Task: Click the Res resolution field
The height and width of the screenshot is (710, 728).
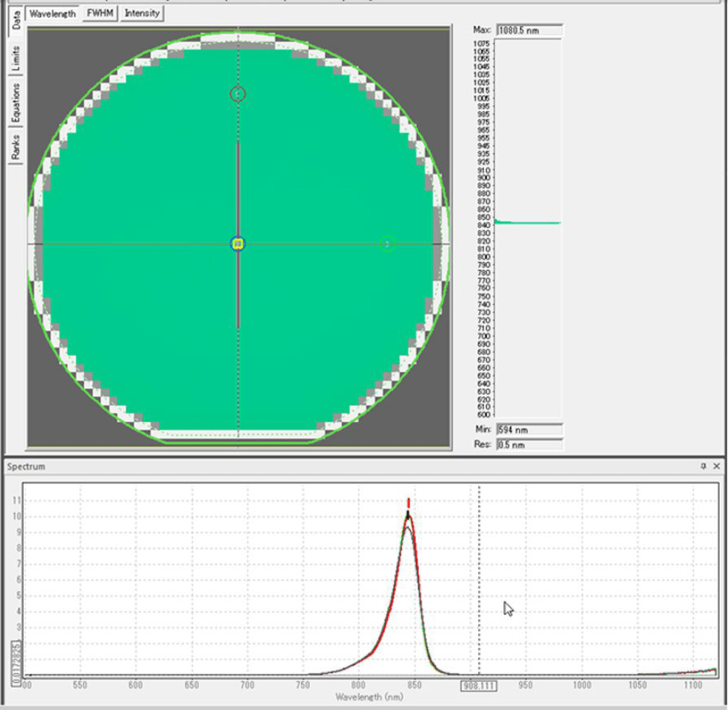Action: (529, 444)
